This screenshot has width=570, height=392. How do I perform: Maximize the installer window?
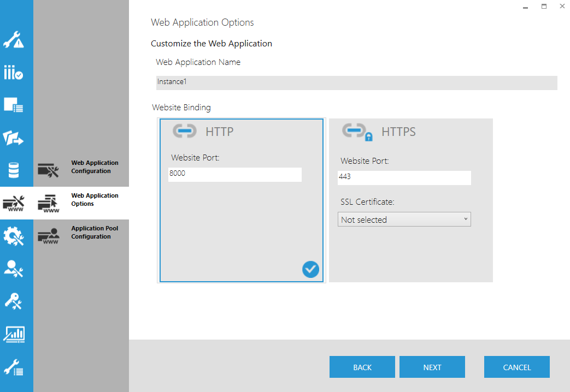click(x=544, y=6)
